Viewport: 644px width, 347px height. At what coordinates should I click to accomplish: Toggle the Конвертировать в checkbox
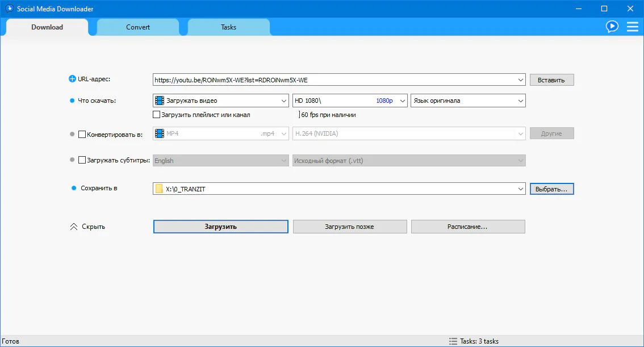[82, 135]
